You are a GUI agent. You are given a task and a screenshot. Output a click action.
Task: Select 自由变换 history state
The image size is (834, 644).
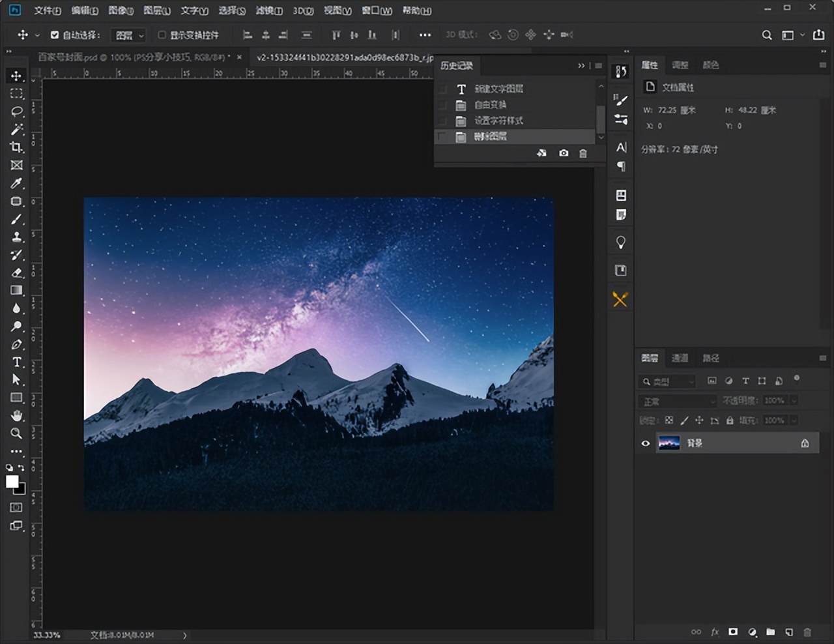click(x=490, y=104)
